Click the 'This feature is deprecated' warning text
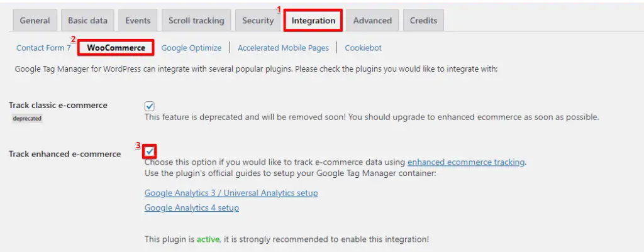Screen dimensions: 644x252 (x=372, y=117)
